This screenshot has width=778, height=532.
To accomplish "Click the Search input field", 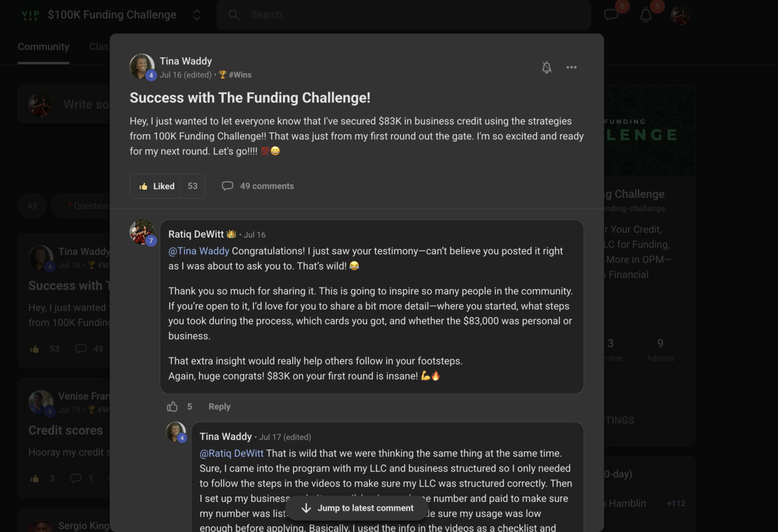I will click(411, 15).
